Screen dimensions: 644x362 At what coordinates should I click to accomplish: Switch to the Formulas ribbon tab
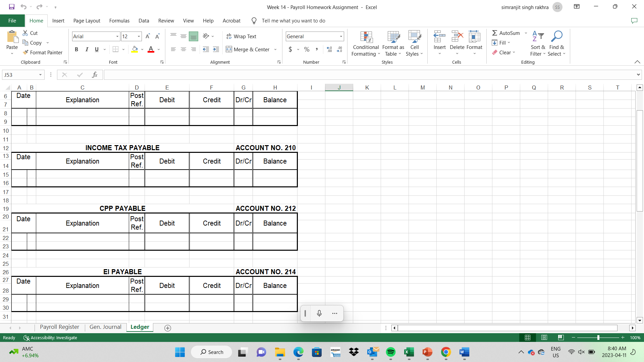click(x=119, y=20)
